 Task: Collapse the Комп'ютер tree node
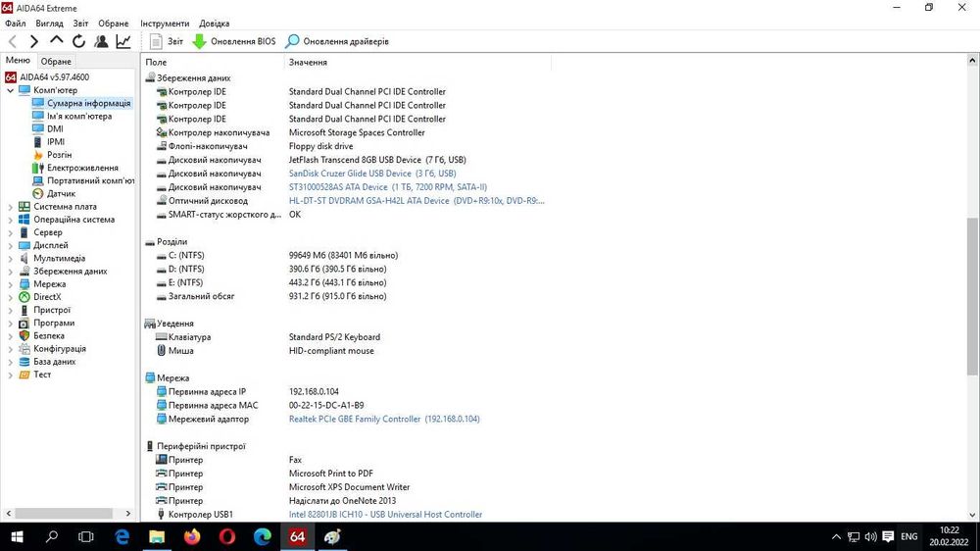(10, 90)
